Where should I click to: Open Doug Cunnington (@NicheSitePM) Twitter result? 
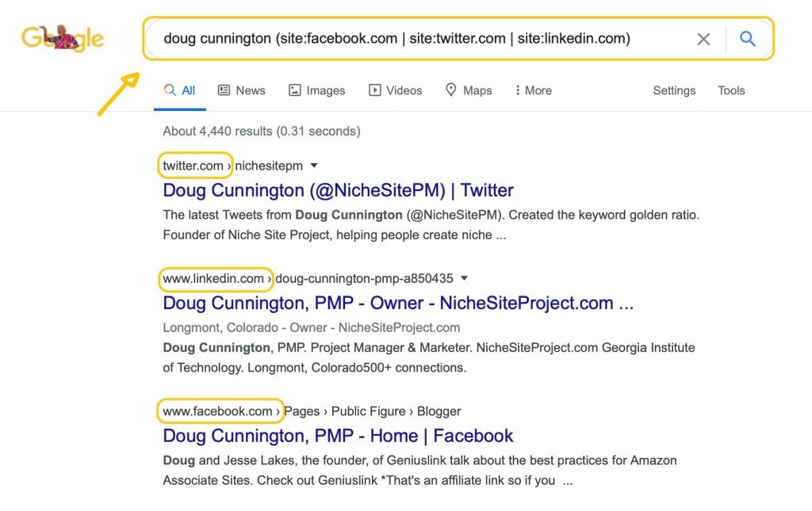(338, 190)
